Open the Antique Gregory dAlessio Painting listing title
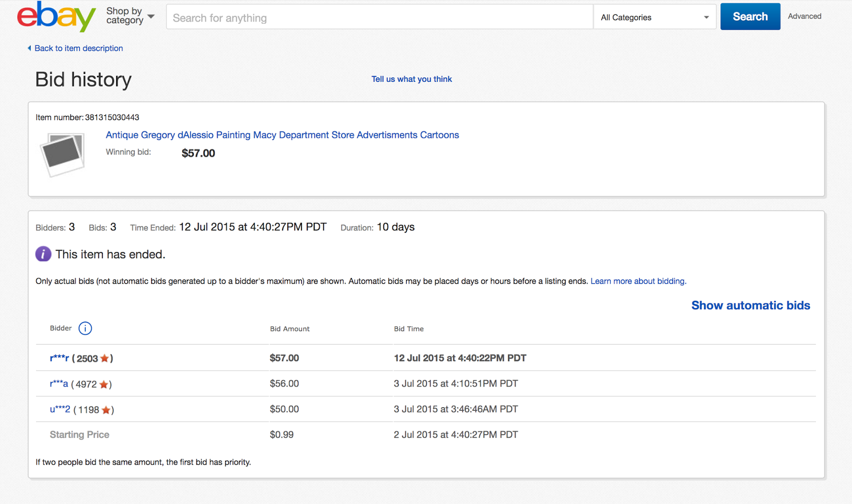 (282, 135)
